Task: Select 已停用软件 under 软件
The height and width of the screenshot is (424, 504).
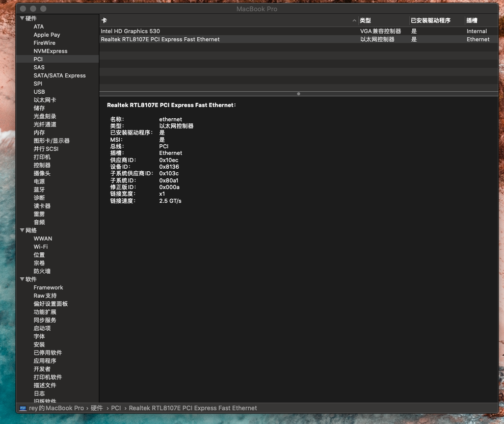Action: point(47,353)
